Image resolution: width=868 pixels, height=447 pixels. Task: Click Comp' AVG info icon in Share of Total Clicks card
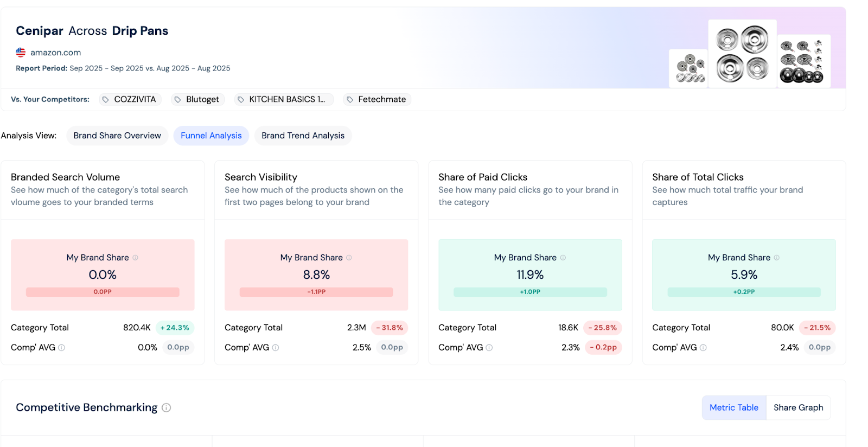tap(703, 348)
